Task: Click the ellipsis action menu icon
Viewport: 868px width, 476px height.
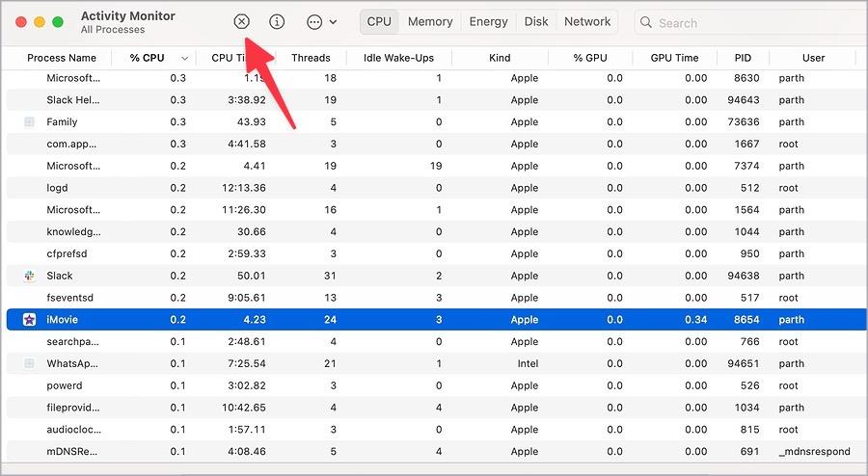Action: [x=314, y=22]
